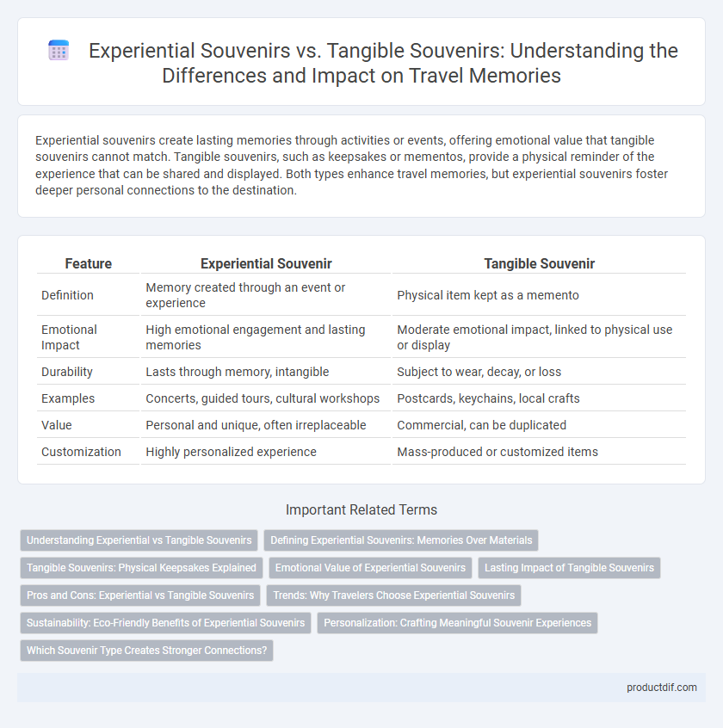Click the calendar icon beside the title

59,51
